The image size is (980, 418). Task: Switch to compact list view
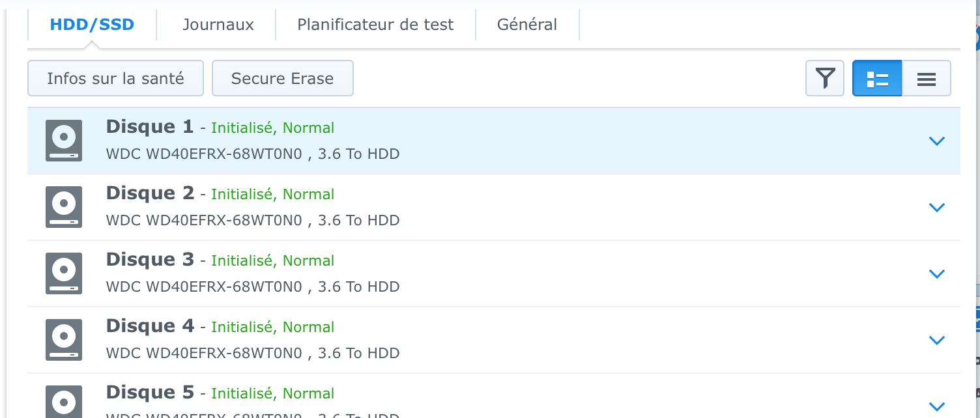(926, 79)
